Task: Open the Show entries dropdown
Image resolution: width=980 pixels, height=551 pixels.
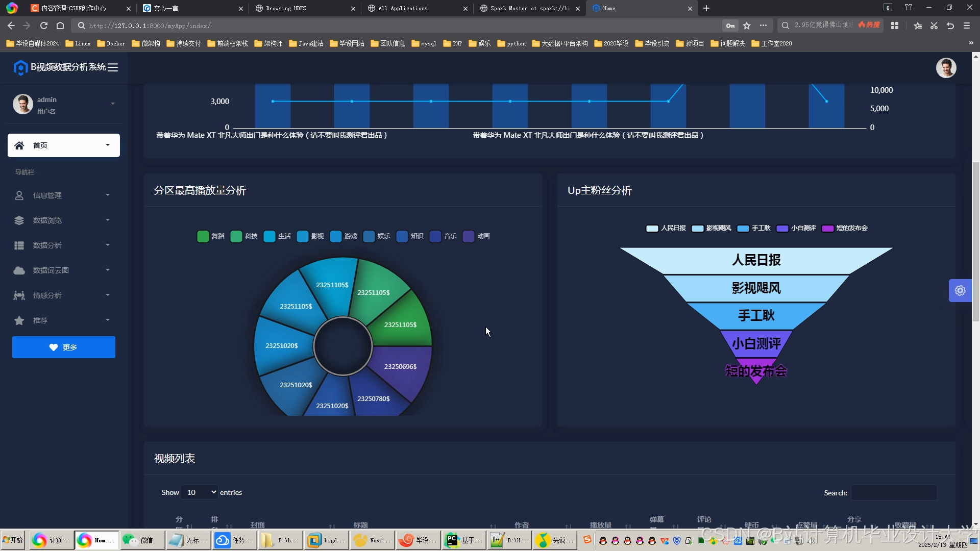Action: click(199, 492)
